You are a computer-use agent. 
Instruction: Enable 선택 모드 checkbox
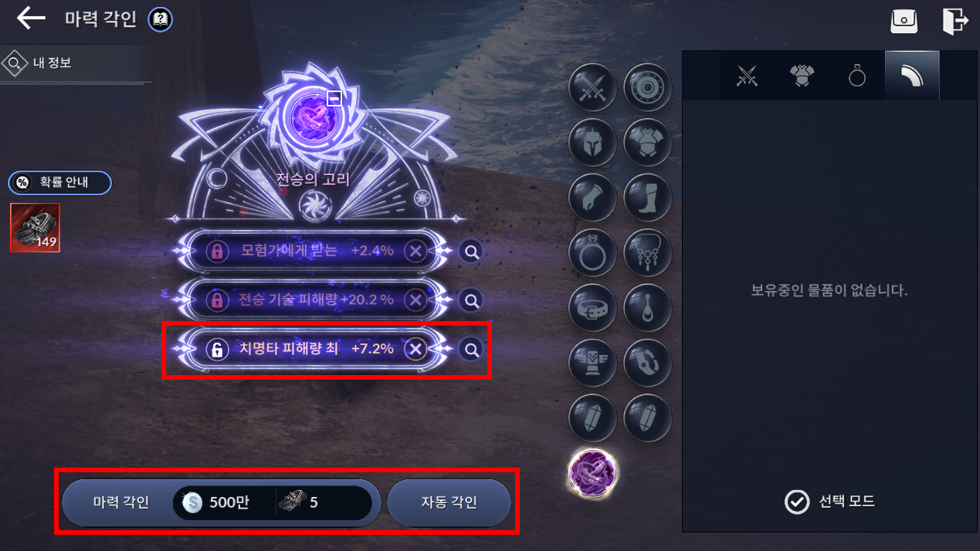coord(796,502)
